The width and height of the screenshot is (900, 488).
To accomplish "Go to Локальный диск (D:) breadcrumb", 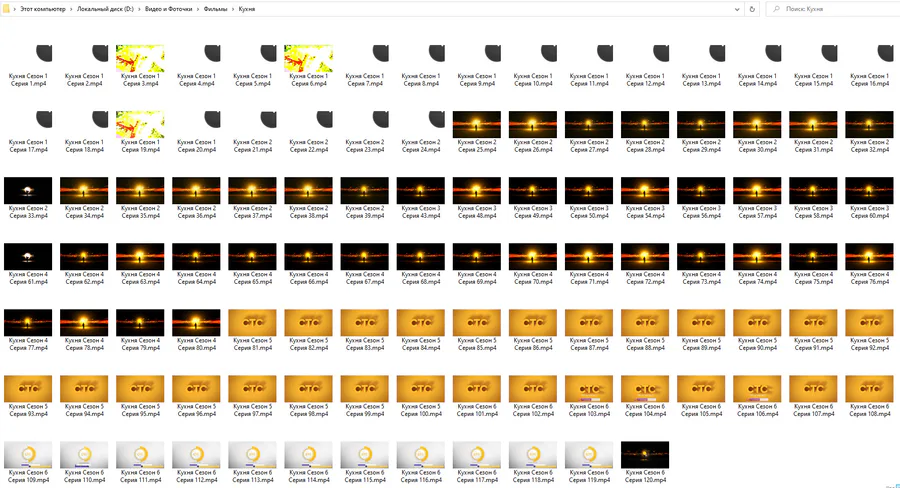I will pos(105,9).
